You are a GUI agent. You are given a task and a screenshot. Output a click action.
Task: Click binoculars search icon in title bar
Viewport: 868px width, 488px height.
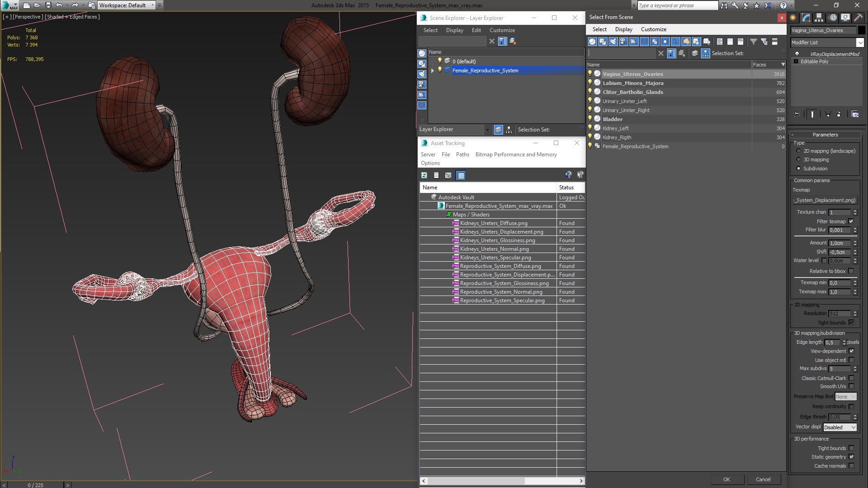[724, 5]
